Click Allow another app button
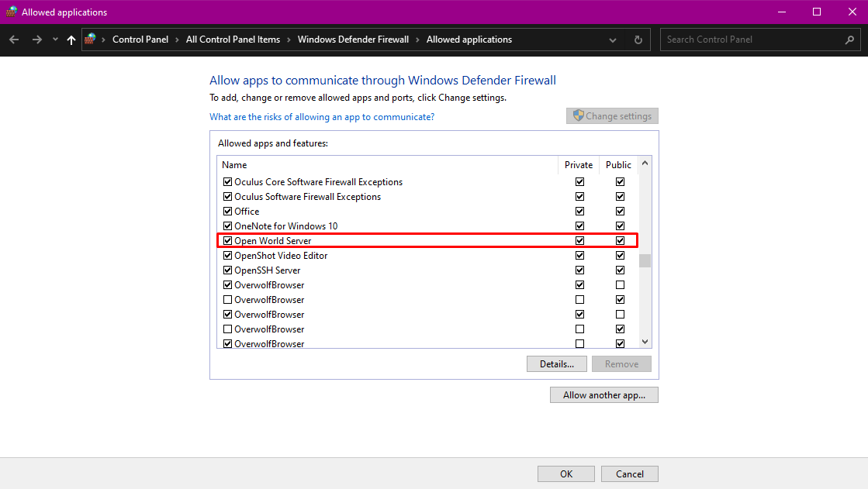The width and height of the screenshot is (868, 489). tap(604, 395)
